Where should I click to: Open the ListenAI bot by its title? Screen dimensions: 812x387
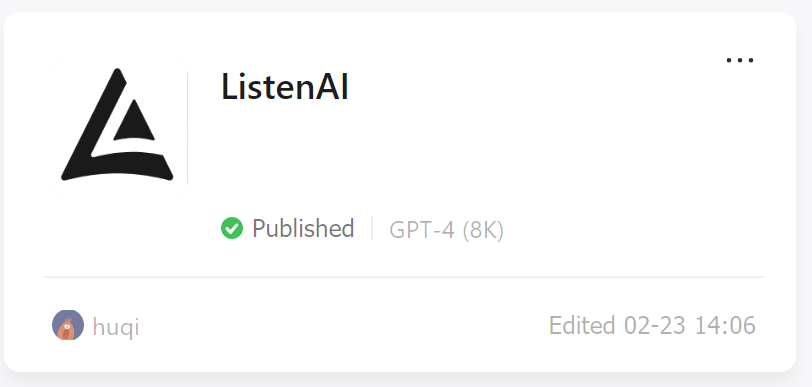click(x=284, y=87)
